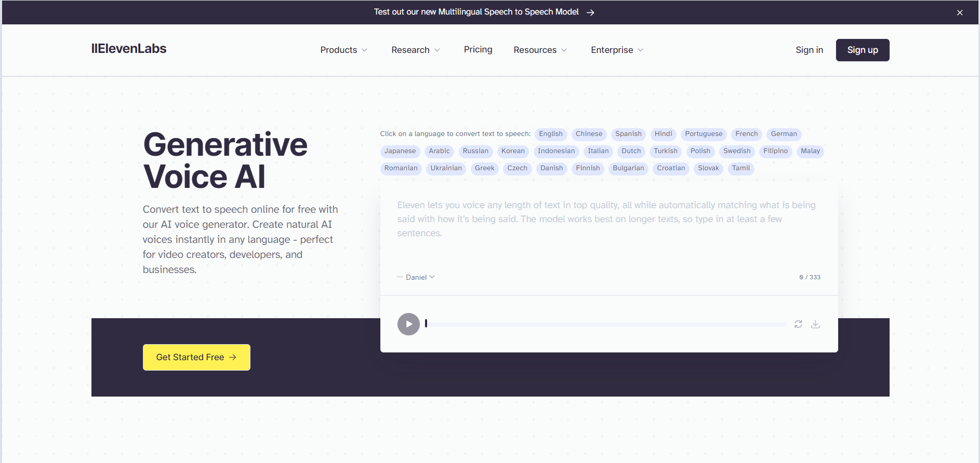Choose the Russian language chip
The width and height of the screenshot is (980, 463).
pyautogui.click(x=475, y=151)
